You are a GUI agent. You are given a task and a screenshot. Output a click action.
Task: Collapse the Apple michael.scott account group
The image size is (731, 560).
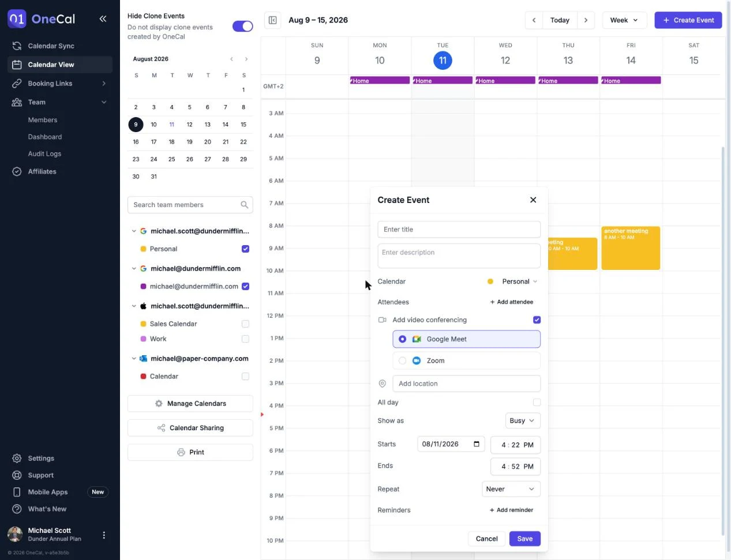[134, 306]
